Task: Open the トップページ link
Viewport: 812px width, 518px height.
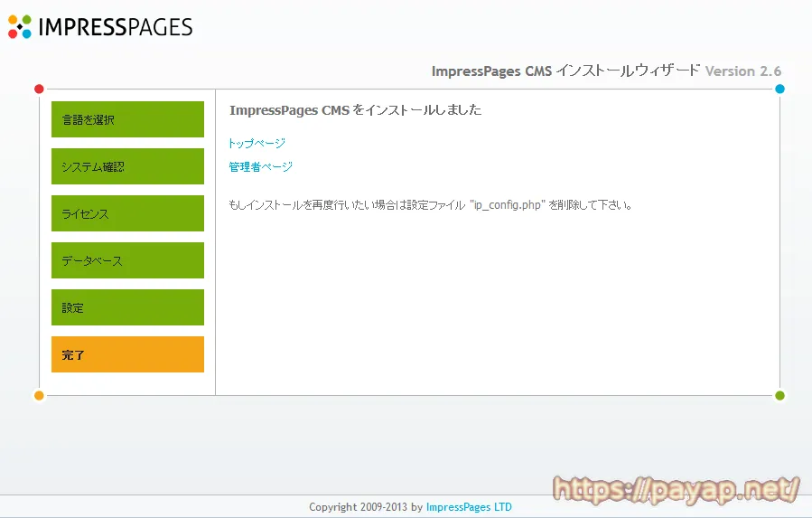Action: [x=257, y=143]
